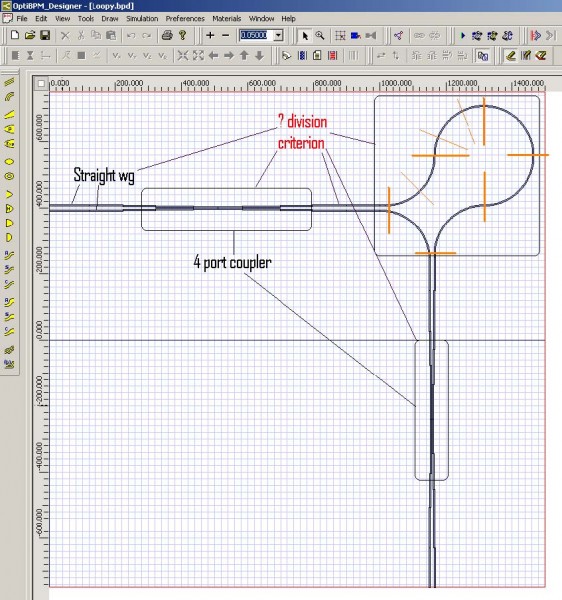This screenshot has width=562, height=600.
Task: Click the ruler origin box at top-left corner
Action: pyautogui.click(x=41, y=83)
